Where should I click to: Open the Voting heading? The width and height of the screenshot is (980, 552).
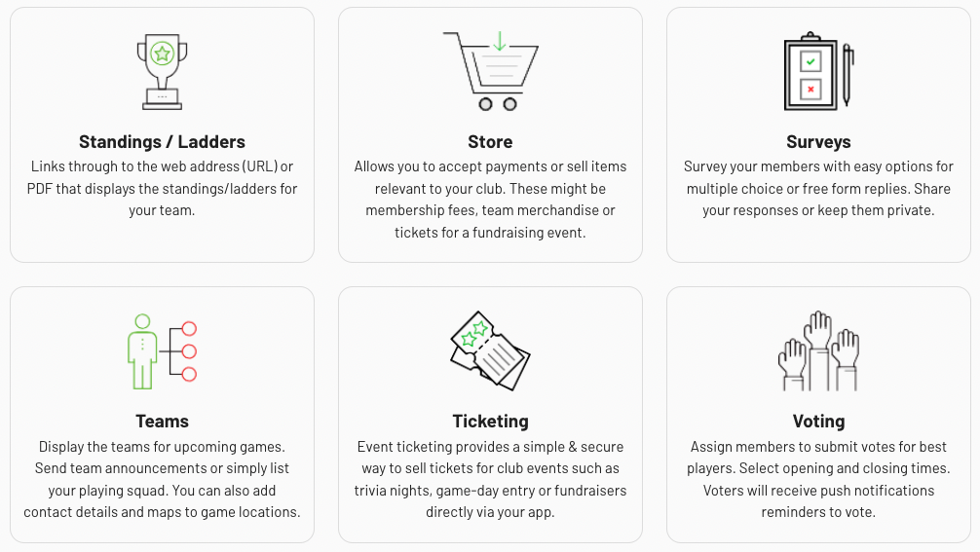click(818, 422)
